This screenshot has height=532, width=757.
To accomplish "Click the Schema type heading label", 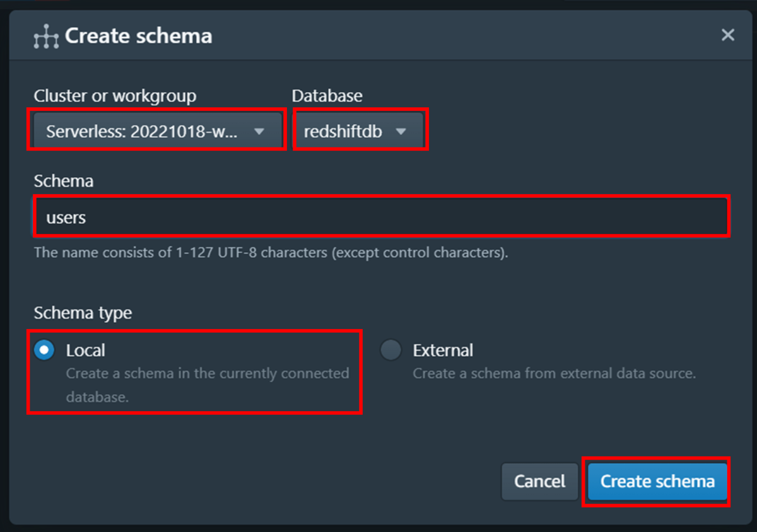I will tap(83, 313).
